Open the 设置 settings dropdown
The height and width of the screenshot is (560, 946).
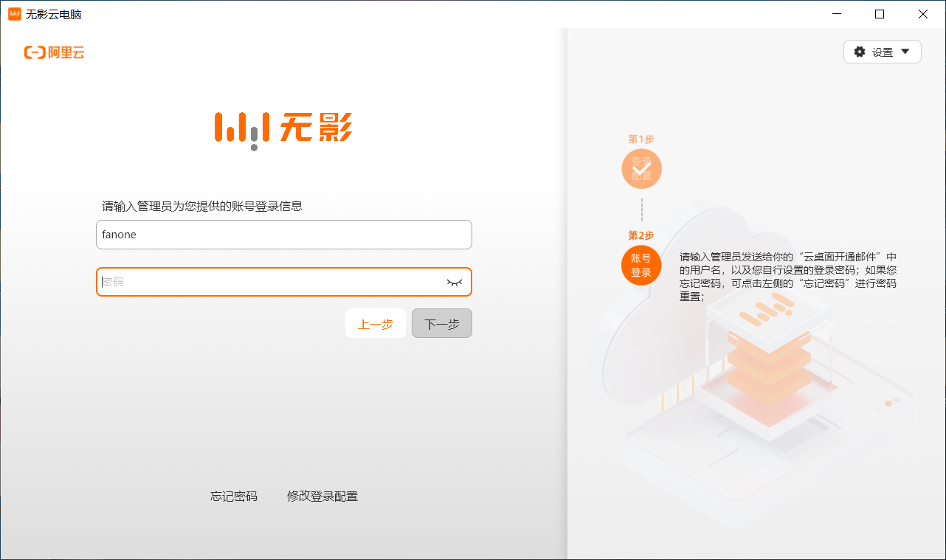[x=882, y=52]
